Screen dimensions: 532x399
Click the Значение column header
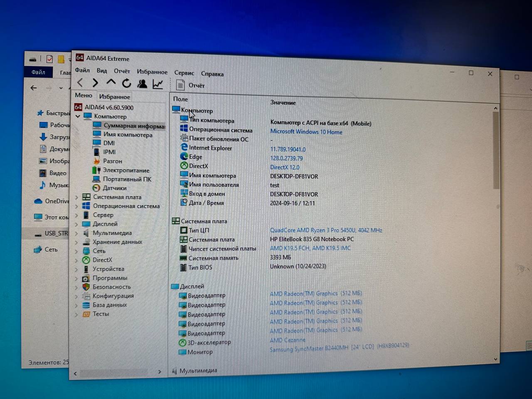283,102
